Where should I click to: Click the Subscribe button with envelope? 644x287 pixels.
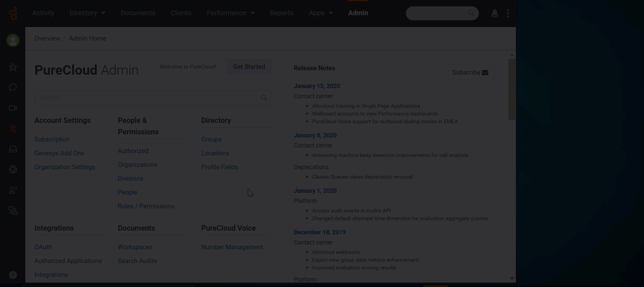pyautogui.click(x=470, y=73)
